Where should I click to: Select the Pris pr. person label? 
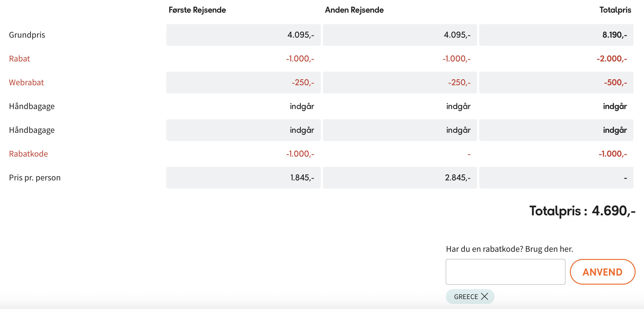coord(35,178)
